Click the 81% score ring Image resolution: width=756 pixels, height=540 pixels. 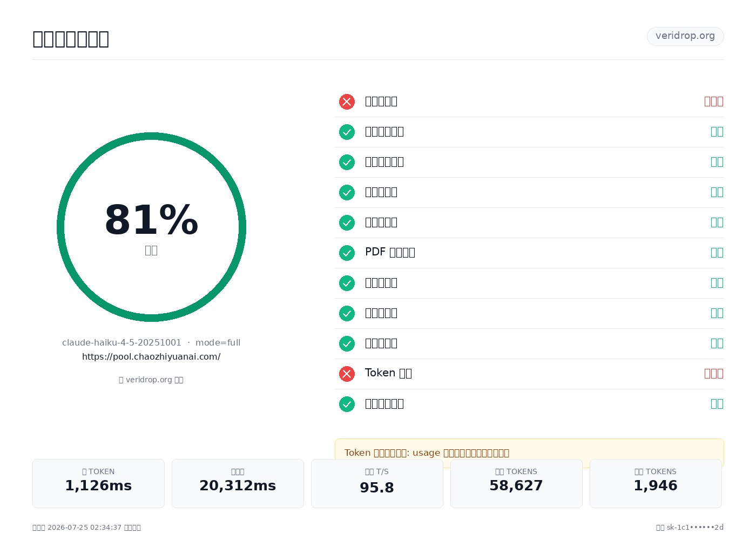[151, 227]
